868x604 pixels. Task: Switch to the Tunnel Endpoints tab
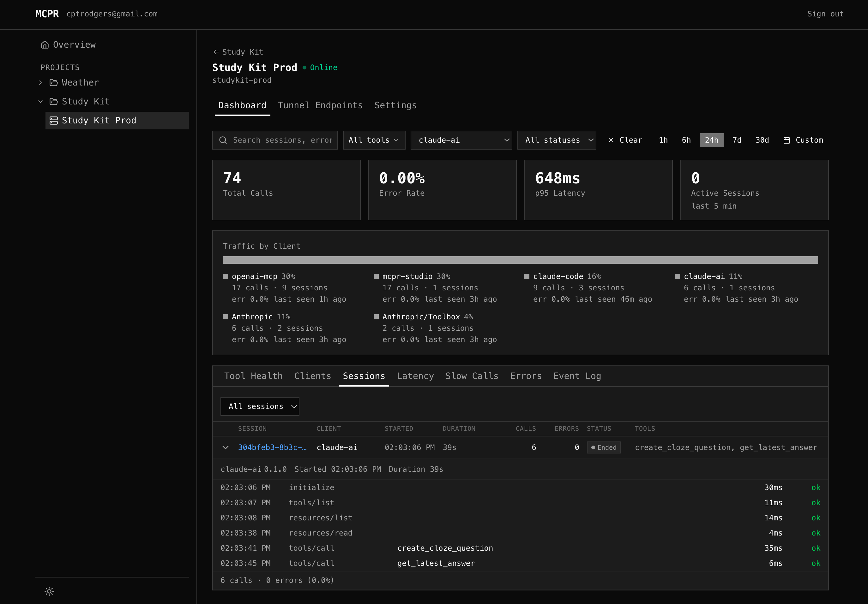[x=320, y=105]
